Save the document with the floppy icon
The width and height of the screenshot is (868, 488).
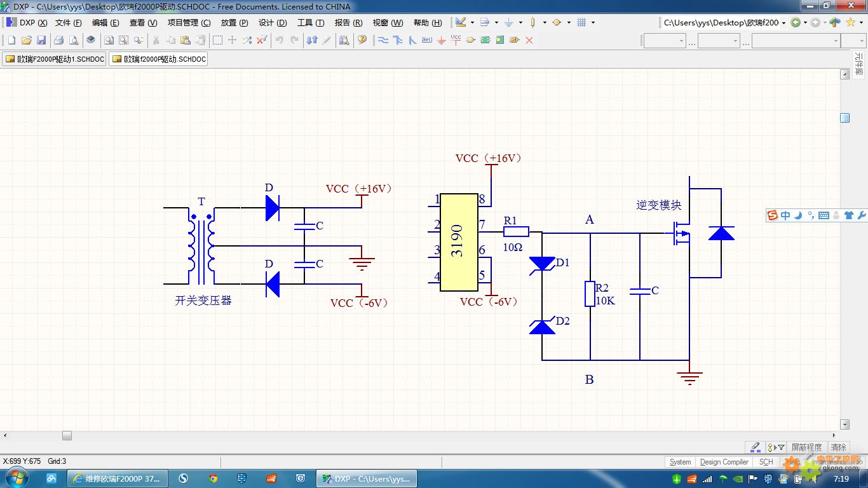[x=41, y=40]
